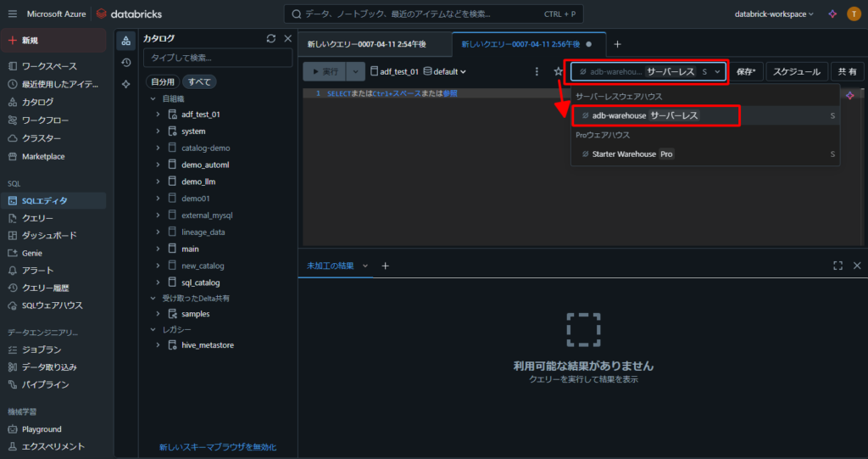The width and height of the screenshot is (868, 459).
Task: Select the 自分用 filter toggle
Action: [x=163, y=82]
